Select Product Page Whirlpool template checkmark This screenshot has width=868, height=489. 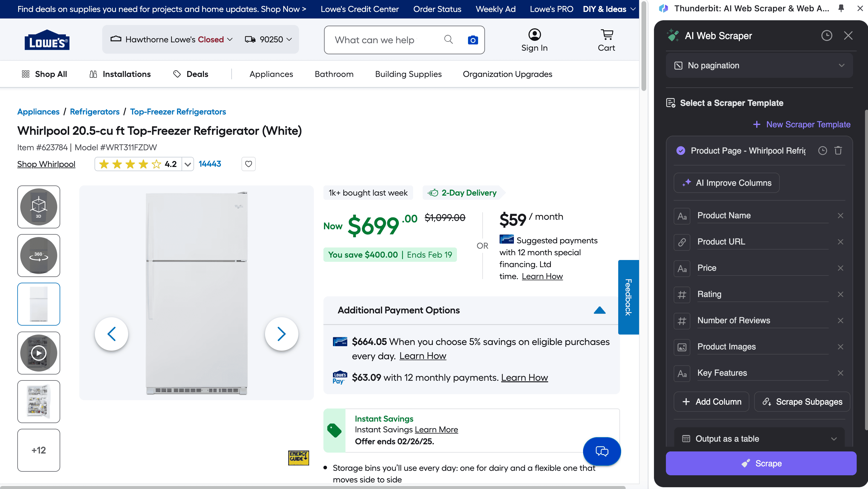[x=681, y=151]
